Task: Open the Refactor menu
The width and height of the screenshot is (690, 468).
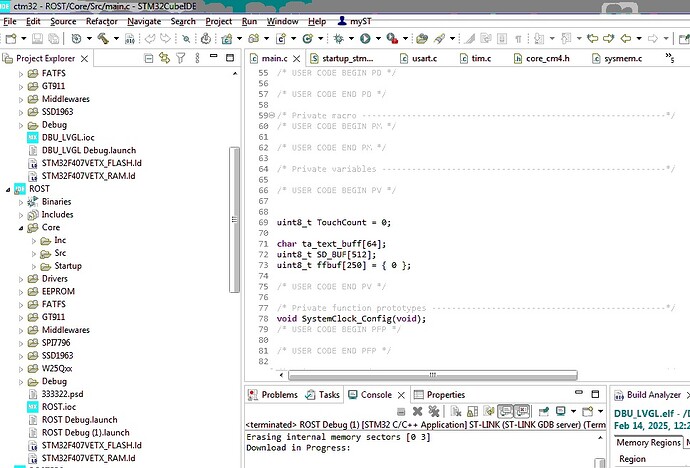Action: pos(101,22)
